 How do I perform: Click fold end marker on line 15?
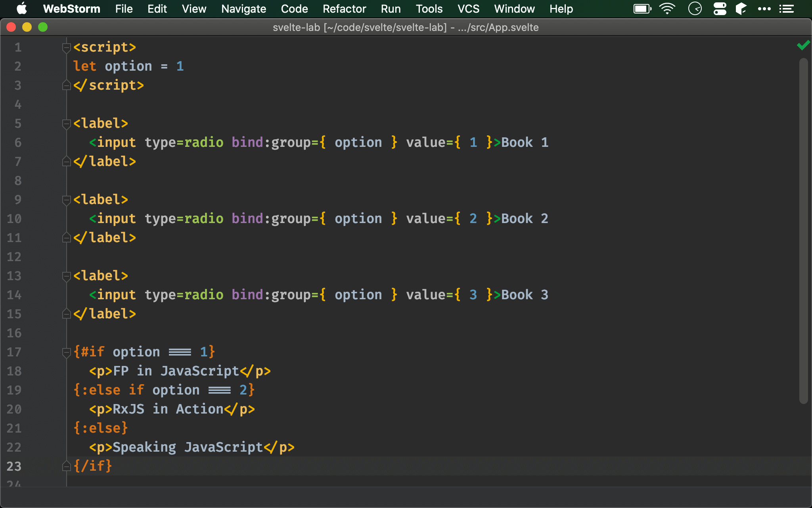click(x=66, y=314)
